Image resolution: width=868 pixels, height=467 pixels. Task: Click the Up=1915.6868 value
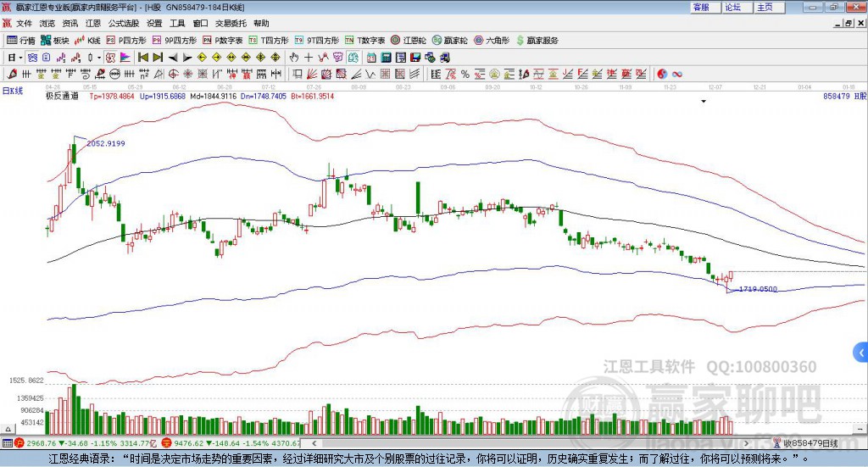(x=162, y=96)
